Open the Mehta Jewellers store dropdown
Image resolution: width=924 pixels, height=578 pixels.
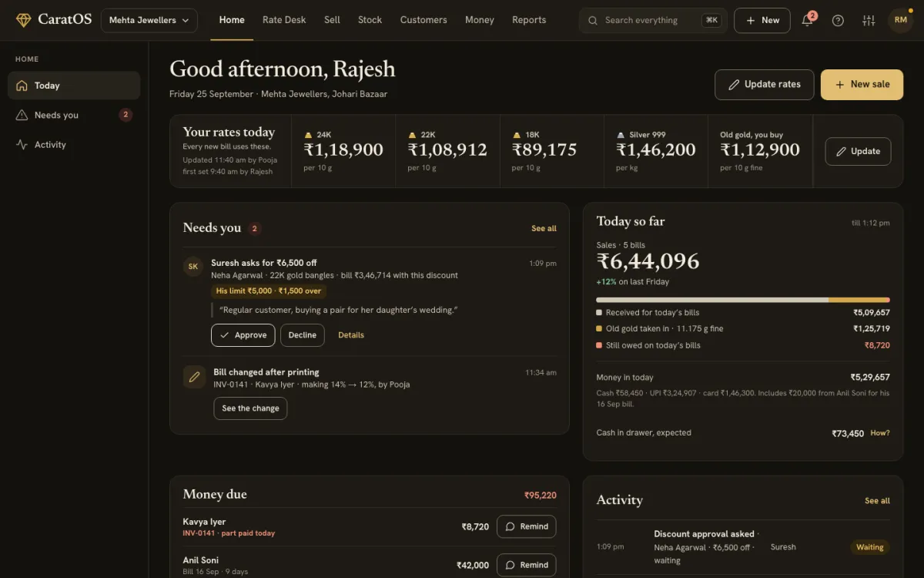[x=149, y=20]
